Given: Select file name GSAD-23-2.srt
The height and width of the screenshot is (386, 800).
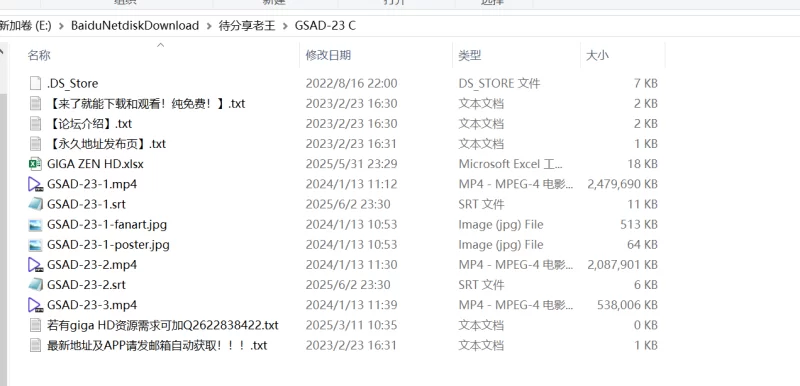Looking at the screenshot, I should click(x=86, y=285).
